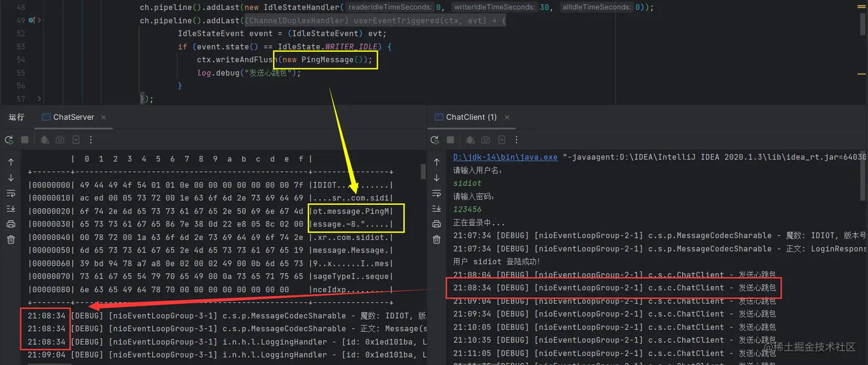Switch to the ChatClient (1) run tab
The height and width of the screenshot is (365, 868).
tap(471, 117)
